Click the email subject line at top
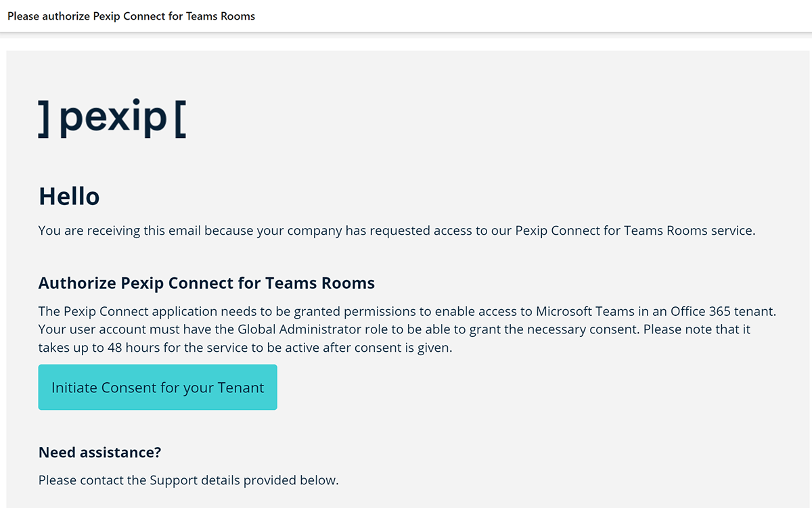This screenshot has height=508, width=812. tap(131, 16)
